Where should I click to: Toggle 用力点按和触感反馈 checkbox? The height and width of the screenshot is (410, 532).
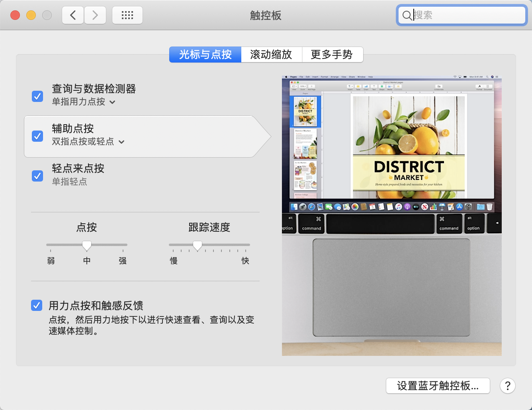click(37, 305)
